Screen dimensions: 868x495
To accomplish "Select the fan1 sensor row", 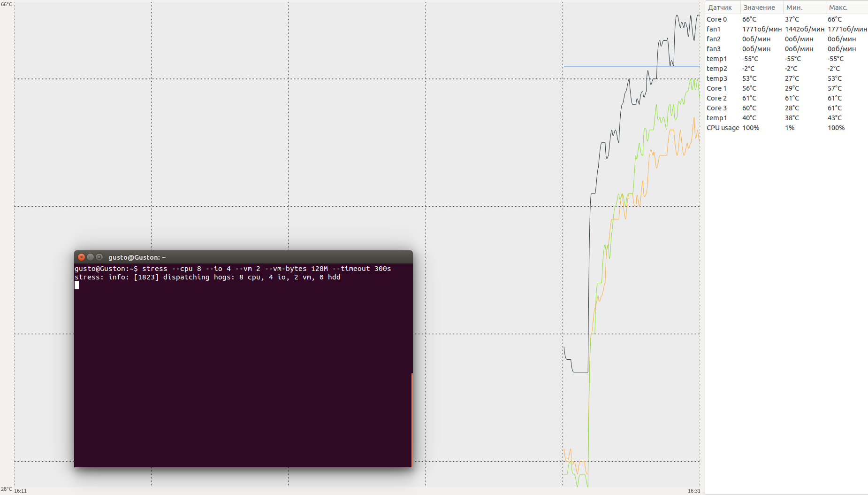I will coord(786,29).
